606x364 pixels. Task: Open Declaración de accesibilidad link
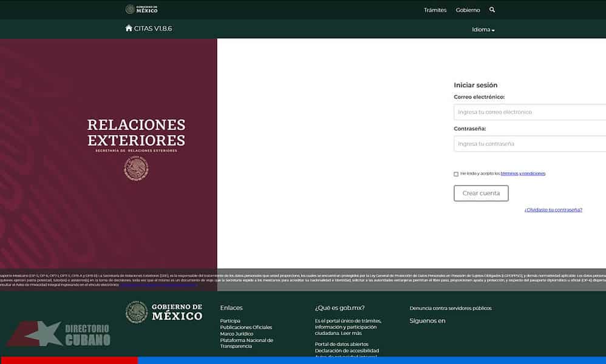click(x=347, y=351)
